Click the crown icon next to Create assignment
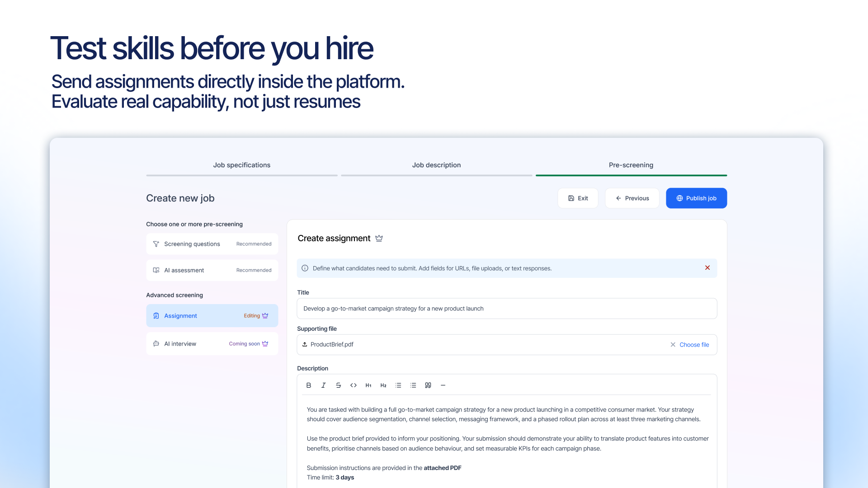This screenshot has width=868, height=488. pos(379,238)
